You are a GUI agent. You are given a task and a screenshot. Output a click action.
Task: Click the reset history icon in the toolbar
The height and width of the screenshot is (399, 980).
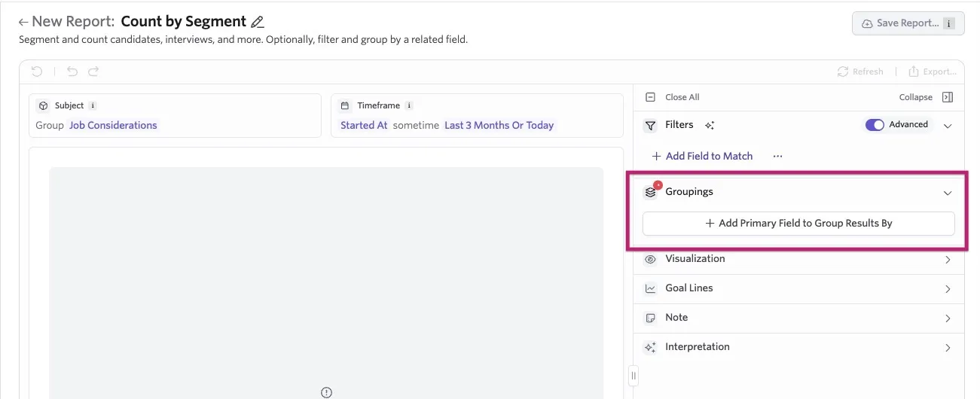(x=37, y=72)
